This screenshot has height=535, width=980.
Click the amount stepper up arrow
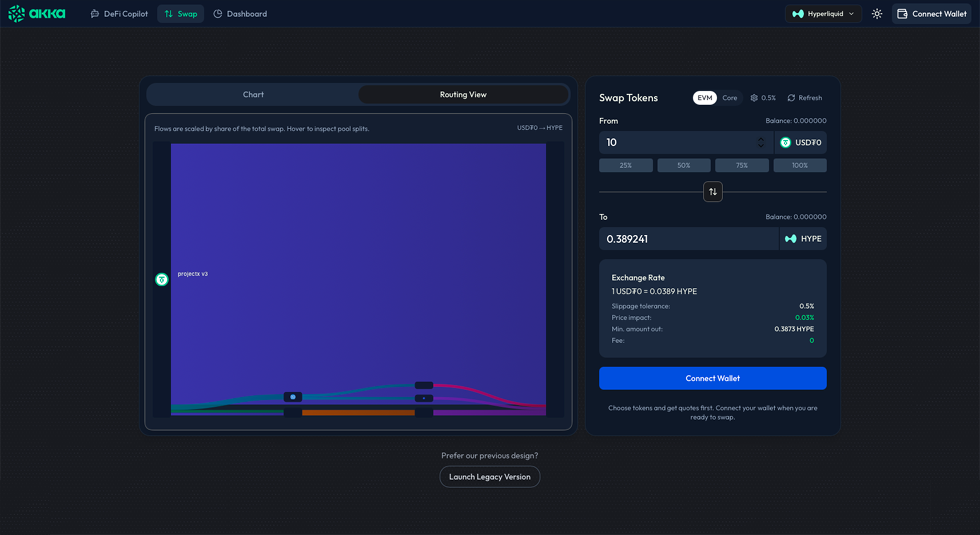pos(760,139)
